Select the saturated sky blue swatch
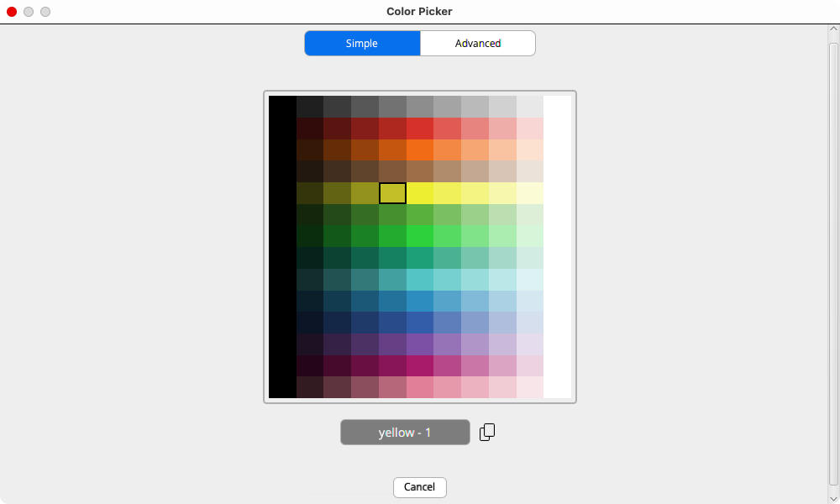The image size is (840, 504). (420, 302)
